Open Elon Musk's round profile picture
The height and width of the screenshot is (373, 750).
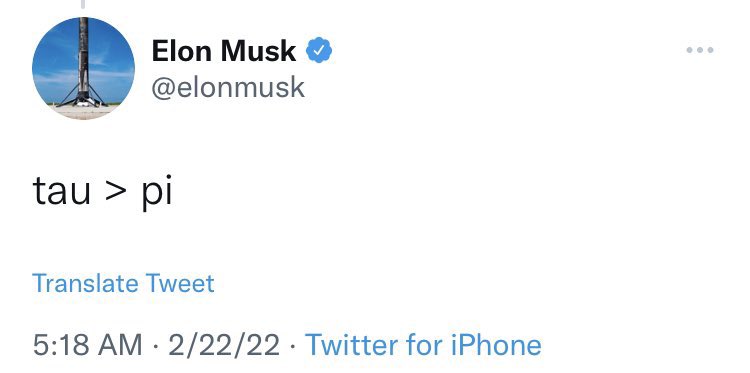pyautogui.click(x=83, y=68)
